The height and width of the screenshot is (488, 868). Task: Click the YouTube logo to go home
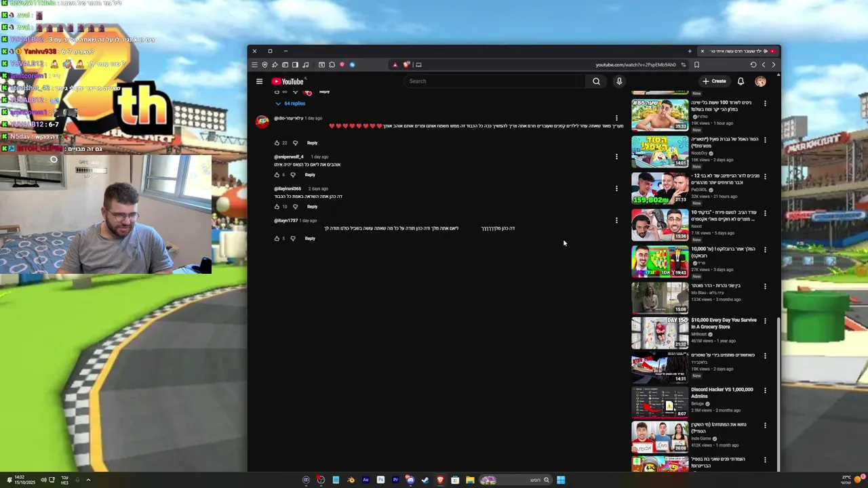(x=288, y=81)
